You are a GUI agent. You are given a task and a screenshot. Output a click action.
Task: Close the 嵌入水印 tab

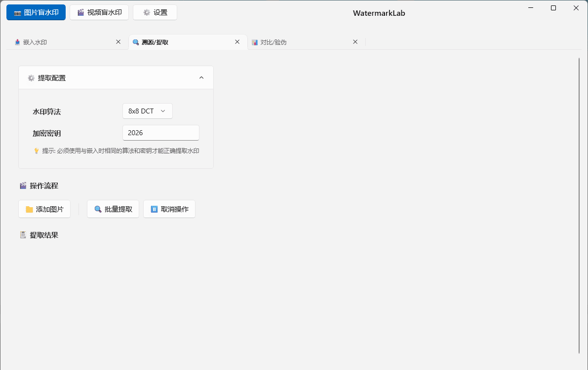click(x=118, y=42)
